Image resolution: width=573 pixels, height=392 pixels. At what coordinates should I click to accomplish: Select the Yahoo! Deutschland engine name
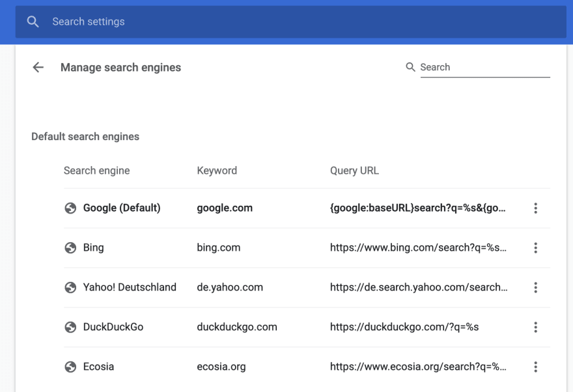pos(130,287)
